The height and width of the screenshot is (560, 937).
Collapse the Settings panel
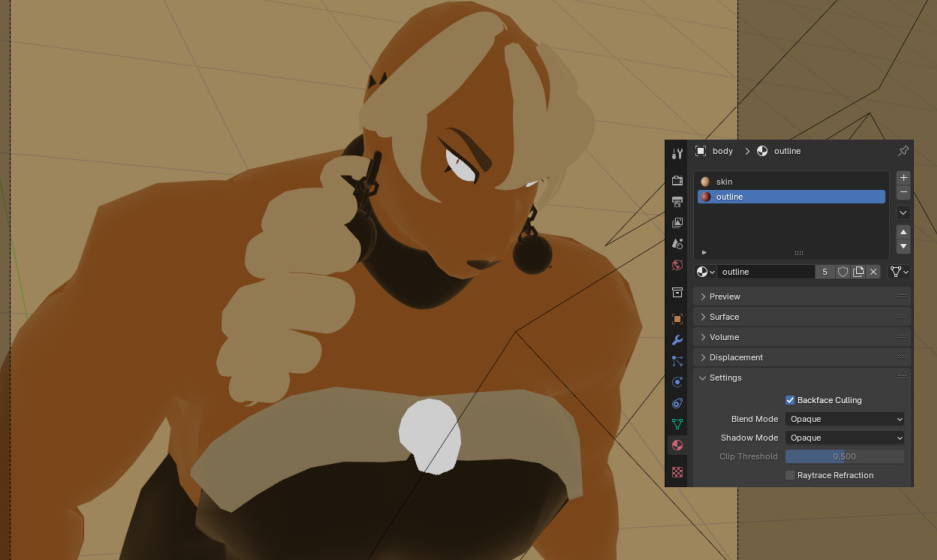pos(802,378)
